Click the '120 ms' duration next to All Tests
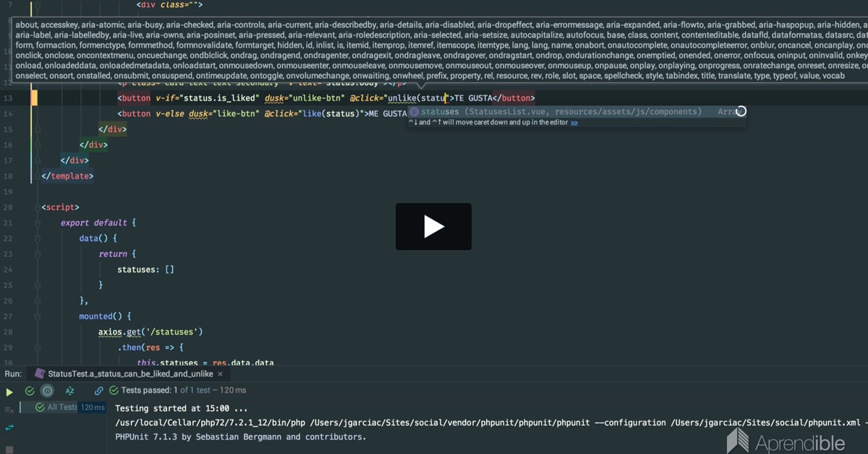This screenshot has width=868, height=454. (x=93, y=407)
